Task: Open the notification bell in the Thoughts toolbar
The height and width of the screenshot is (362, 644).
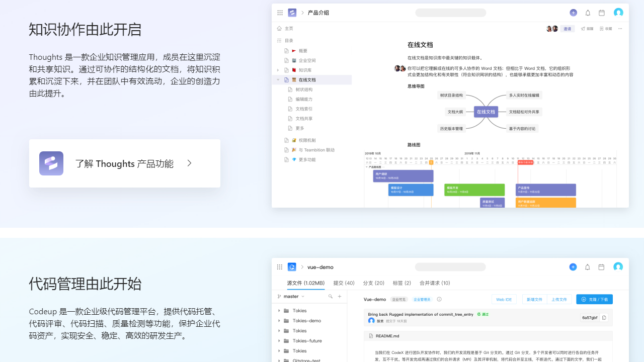Action: [x=588, y=13]
